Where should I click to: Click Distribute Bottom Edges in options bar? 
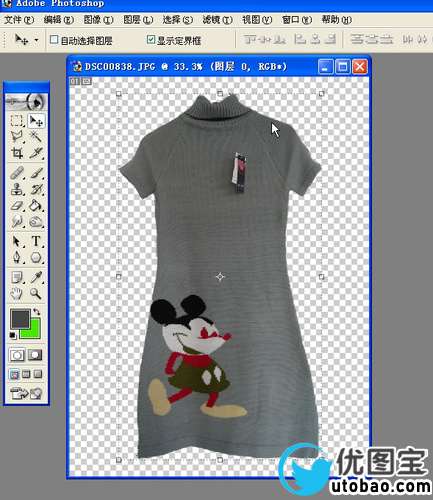coord(387,40)
